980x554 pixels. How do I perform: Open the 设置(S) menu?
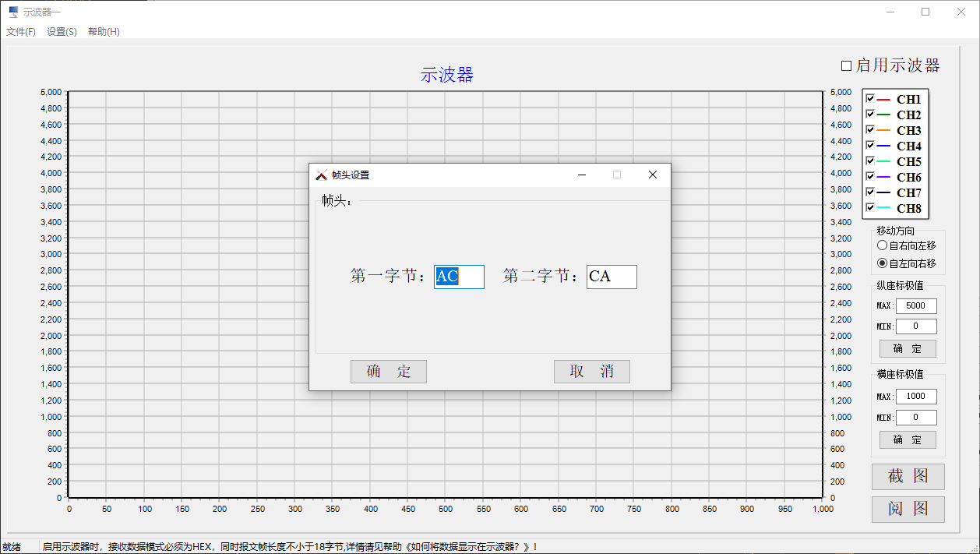click(62, 32)
